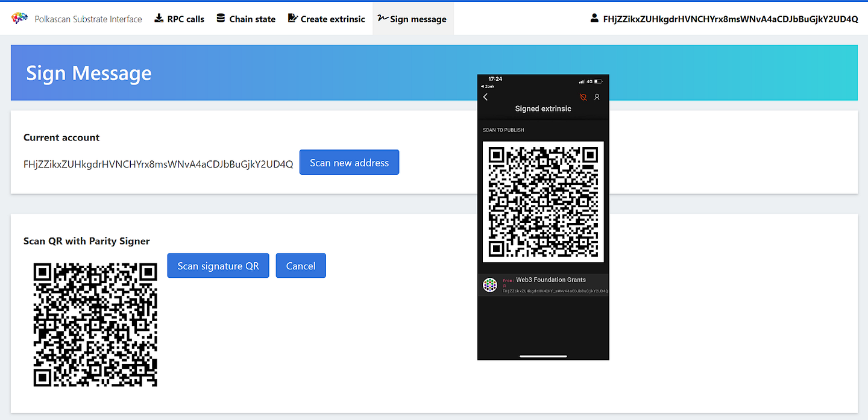Click the Cancel button

tap(301, 266)
